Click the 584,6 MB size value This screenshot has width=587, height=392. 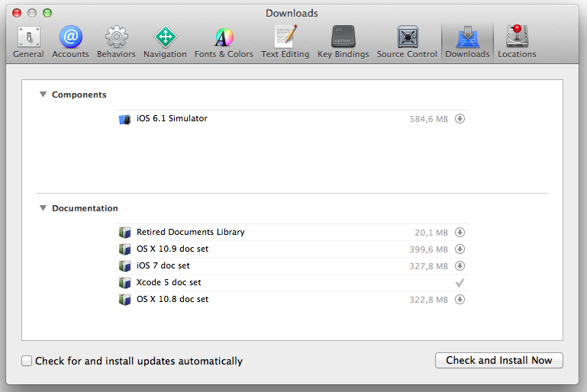pos(429,119)
